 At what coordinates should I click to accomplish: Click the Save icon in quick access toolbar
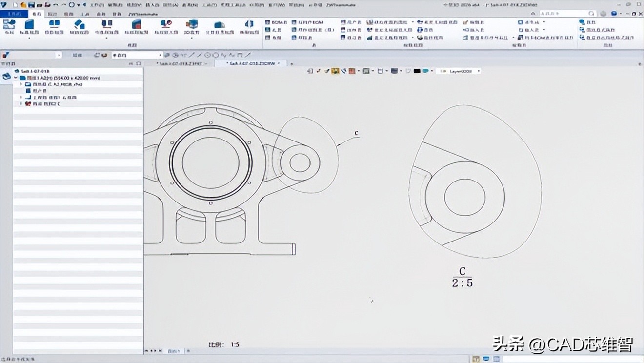pyautogui.click(x=31, y=4)
